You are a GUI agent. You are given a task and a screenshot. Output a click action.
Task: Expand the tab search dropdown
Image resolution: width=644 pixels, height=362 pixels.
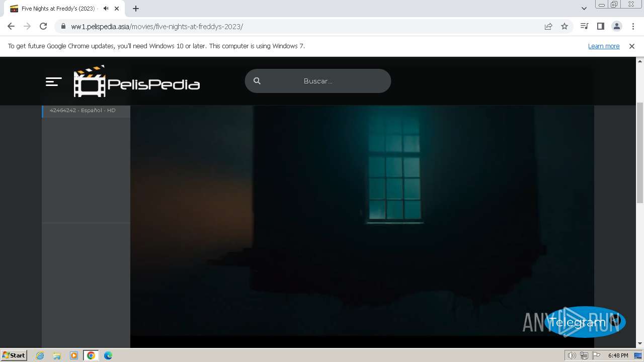click(584, 9)
